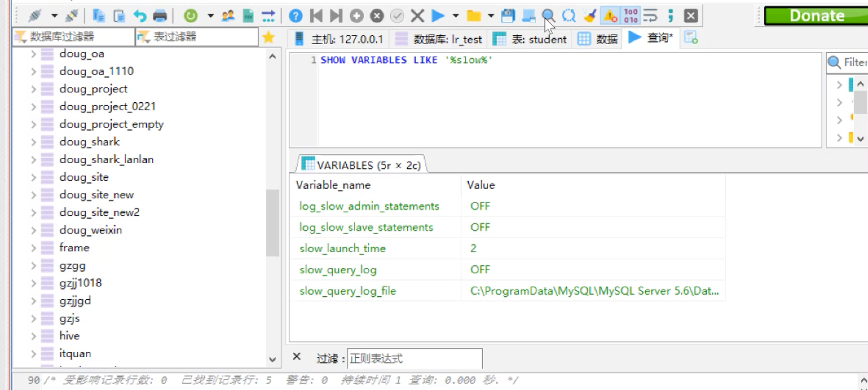Click the database filter input field
The height and width of the screenshot is (390, 868).
pyautogui.click(x=73, y=37)
